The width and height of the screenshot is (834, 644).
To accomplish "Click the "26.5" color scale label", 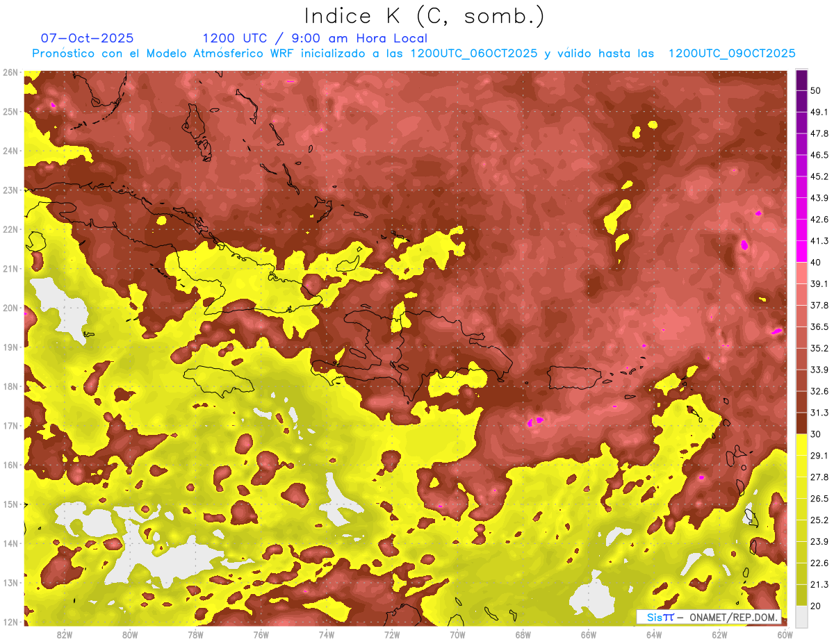I will pyautogui.click(x=819, y=498).
